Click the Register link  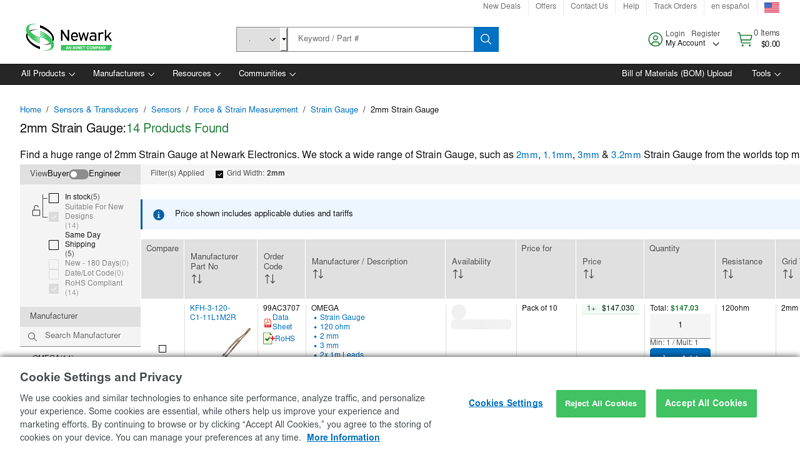tap(706, 34)
